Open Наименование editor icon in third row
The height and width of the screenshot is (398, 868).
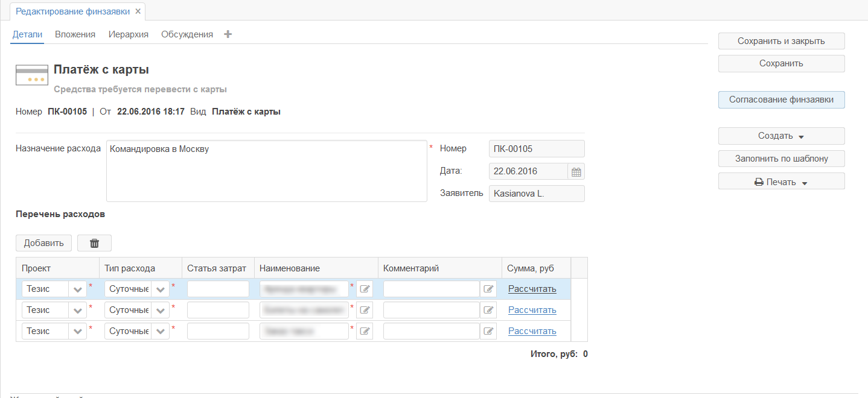tap(365, 331)
